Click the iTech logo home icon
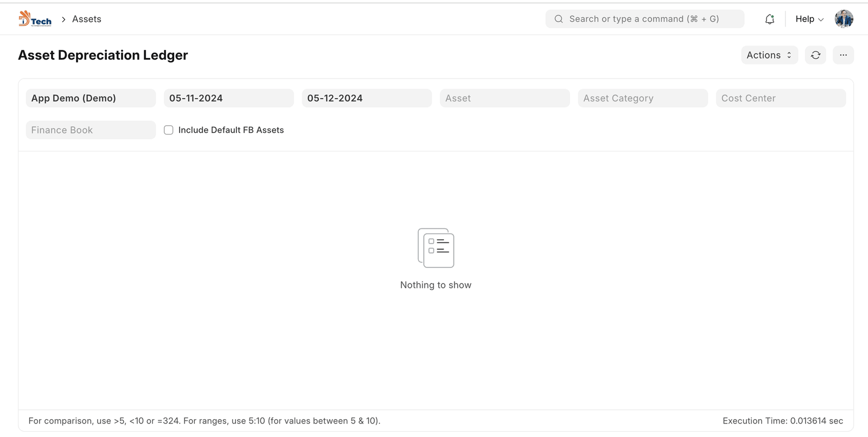 coord(35,19)
